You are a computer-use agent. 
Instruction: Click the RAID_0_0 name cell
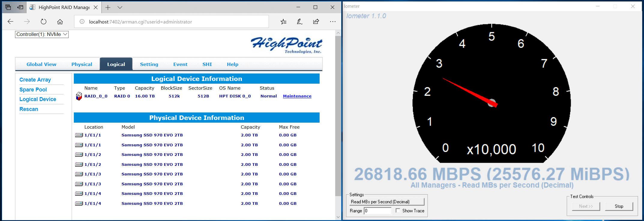96,96
